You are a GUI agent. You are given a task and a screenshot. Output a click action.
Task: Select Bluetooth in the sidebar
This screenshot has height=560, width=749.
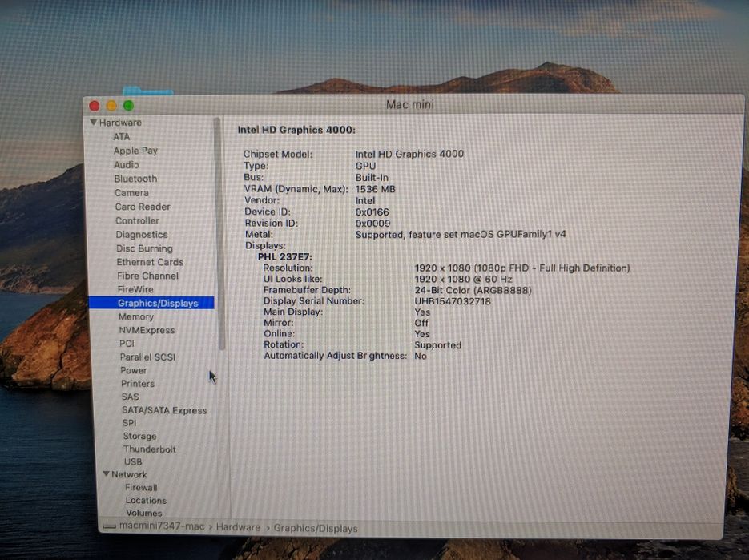[x=135, y=179]
